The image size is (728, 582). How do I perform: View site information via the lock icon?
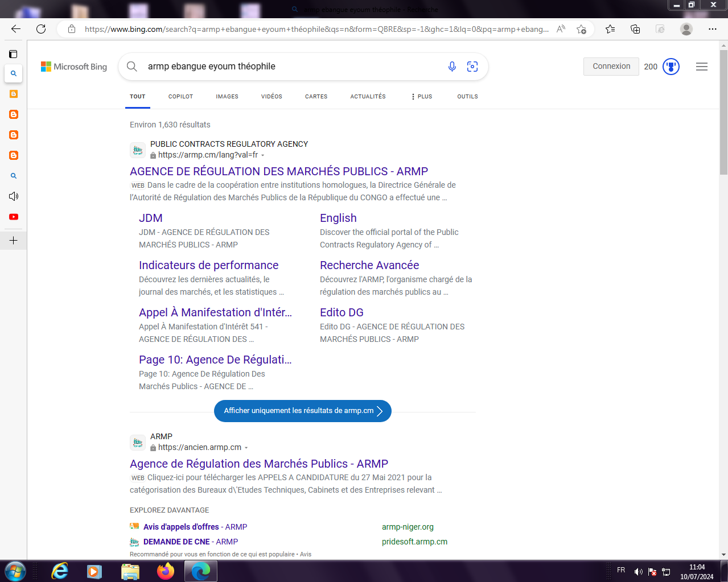point(72,29)
